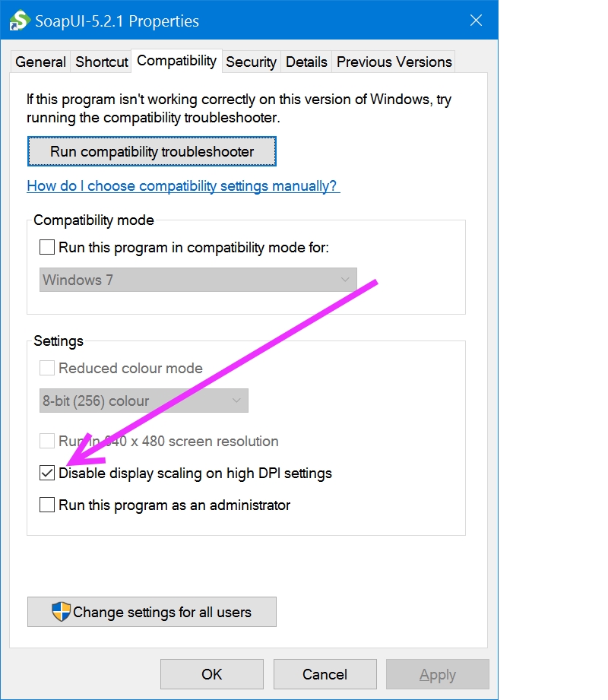608x700 pixels.
Task: Open How do I choose compatibility settings manually link
Action: pyautogui.click(x=183, y=185)
